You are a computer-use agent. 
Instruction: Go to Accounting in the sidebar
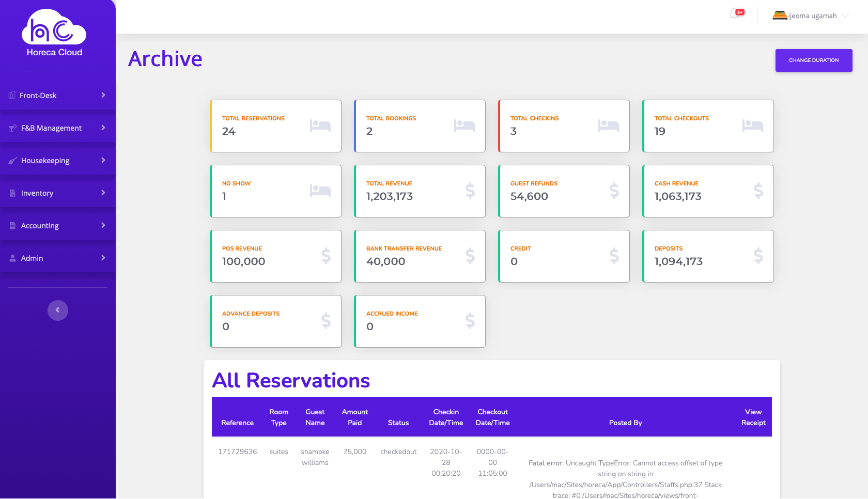[x=58, y=226]
